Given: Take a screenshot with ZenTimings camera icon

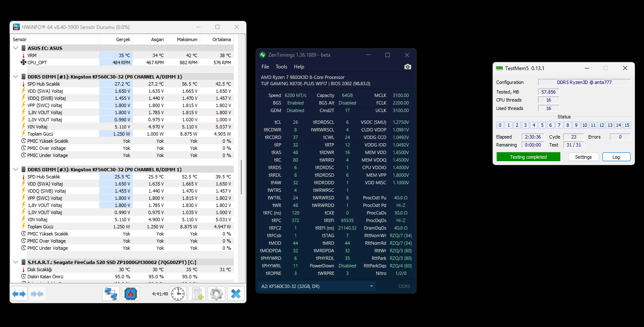Looking at the screenshot, I should coord(407,67).
